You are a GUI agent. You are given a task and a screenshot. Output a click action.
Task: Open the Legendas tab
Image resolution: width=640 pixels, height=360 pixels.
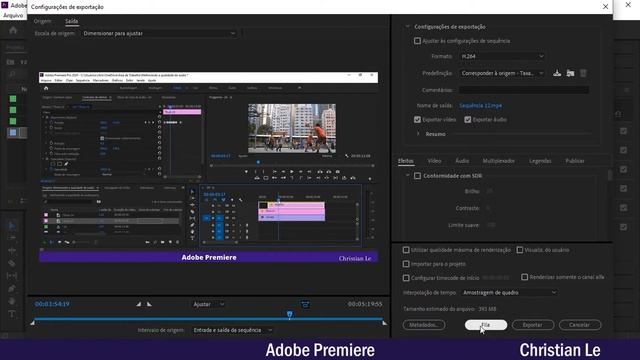coord(540,161)
